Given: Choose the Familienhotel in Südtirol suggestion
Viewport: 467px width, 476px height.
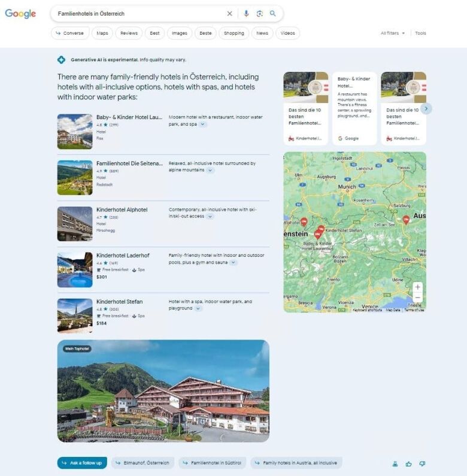Looking at the screenshot, I should (x=212, y=463).
